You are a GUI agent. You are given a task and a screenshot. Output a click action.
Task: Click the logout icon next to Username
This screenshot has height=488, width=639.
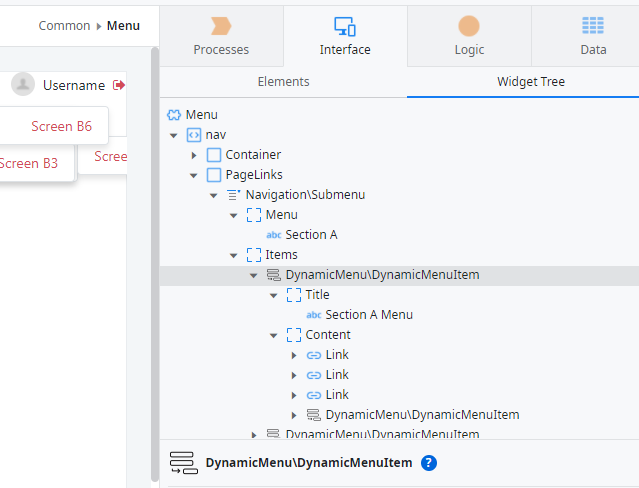point(119,85)
